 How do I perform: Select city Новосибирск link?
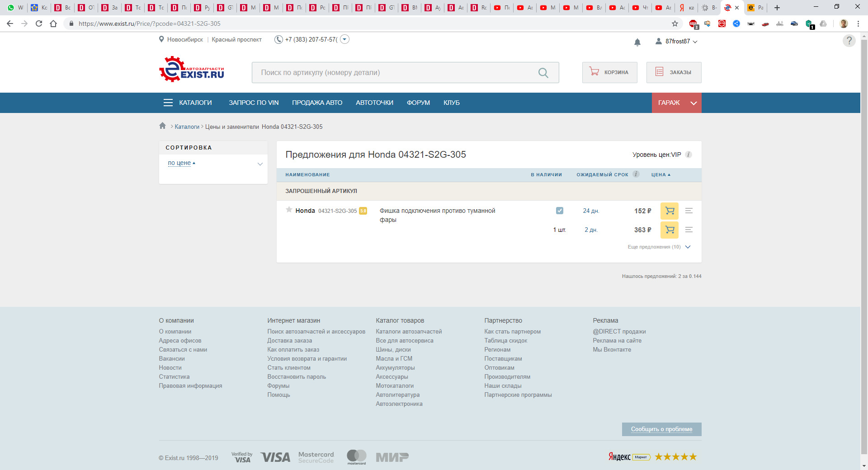tap(185, 40)
